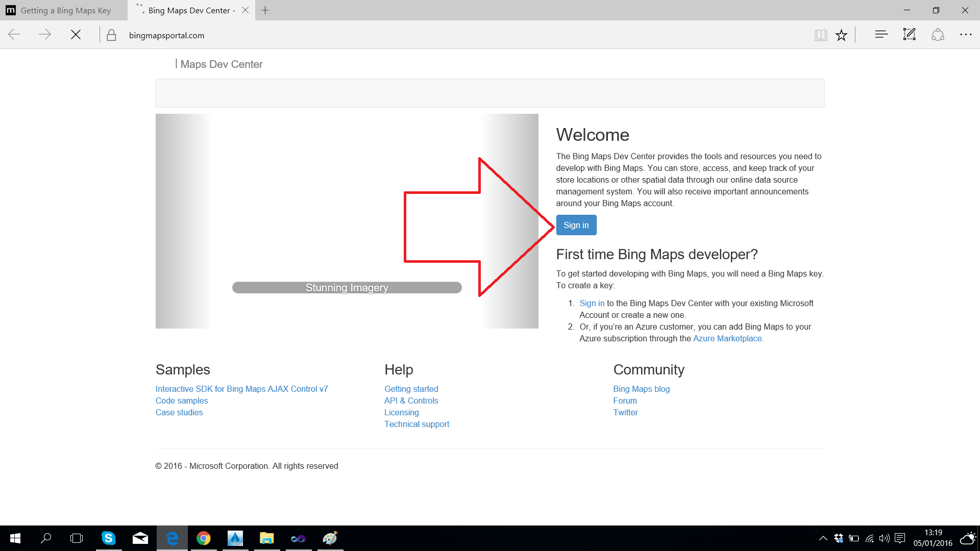Open the Licensing link
Screen dimensions: 980x551
tap(401, 412)
